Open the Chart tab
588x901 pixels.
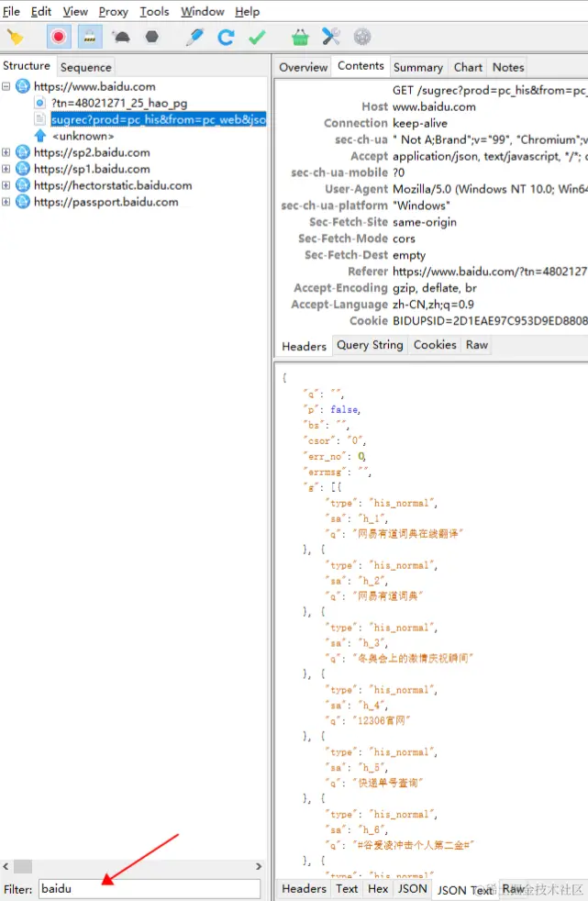click(x=468, y=67)
